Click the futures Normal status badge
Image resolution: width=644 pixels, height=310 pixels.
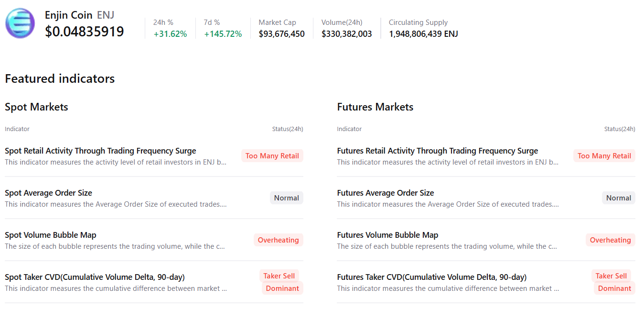(x=618, y=198)
